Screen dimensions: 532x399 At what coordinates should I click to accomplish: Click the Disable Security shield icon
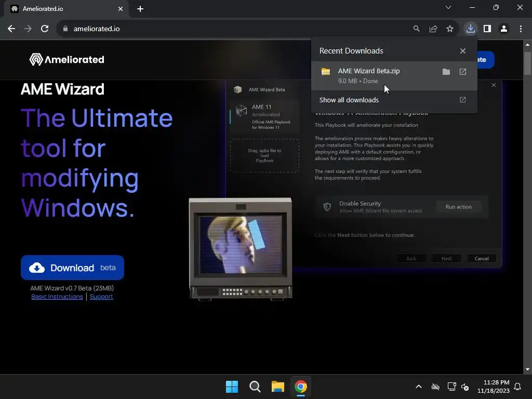(327, 207)
